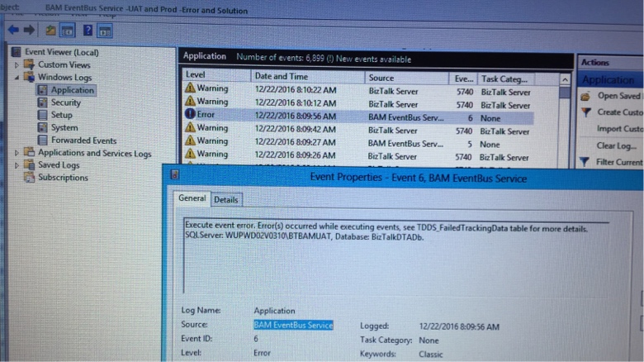Click Open Saved Log action
This screenshot has width=644, height=362.
point(619,96)
